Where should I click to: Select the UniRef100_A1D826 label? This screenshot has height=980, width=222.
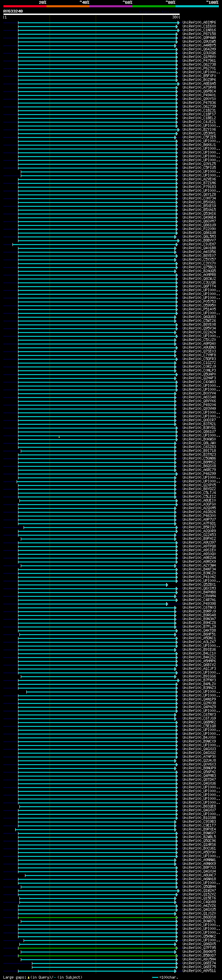199,512
